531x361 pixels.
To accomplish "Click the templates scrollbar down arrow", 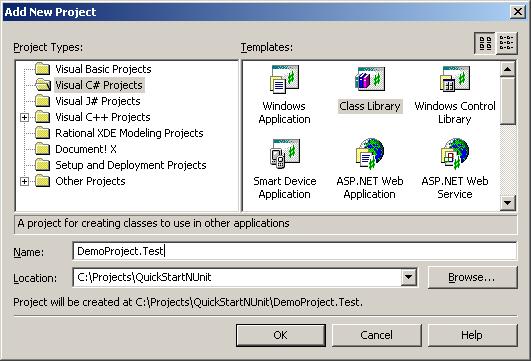I will point(507,203).
